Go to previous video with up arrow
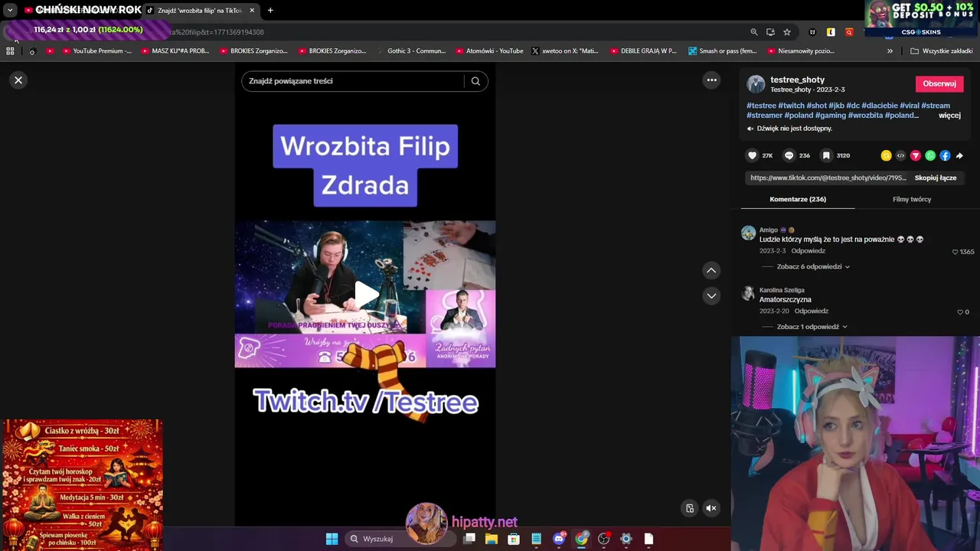 coord(711,270)
